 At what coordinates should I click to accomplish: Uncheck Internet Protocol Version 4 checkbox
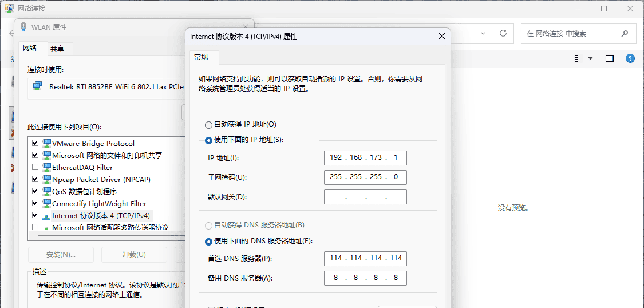pos(35,215)
